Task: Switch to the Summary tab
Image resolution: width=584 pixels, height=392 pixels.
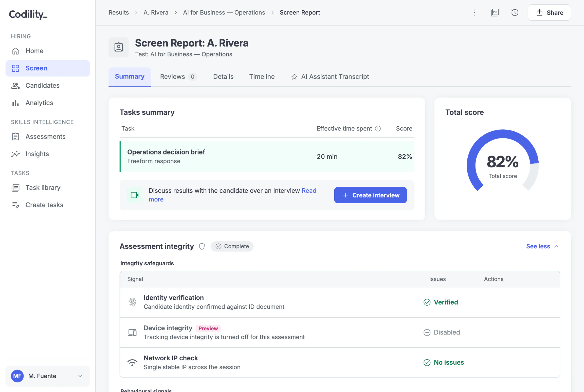Action: (x=130, y=76)
